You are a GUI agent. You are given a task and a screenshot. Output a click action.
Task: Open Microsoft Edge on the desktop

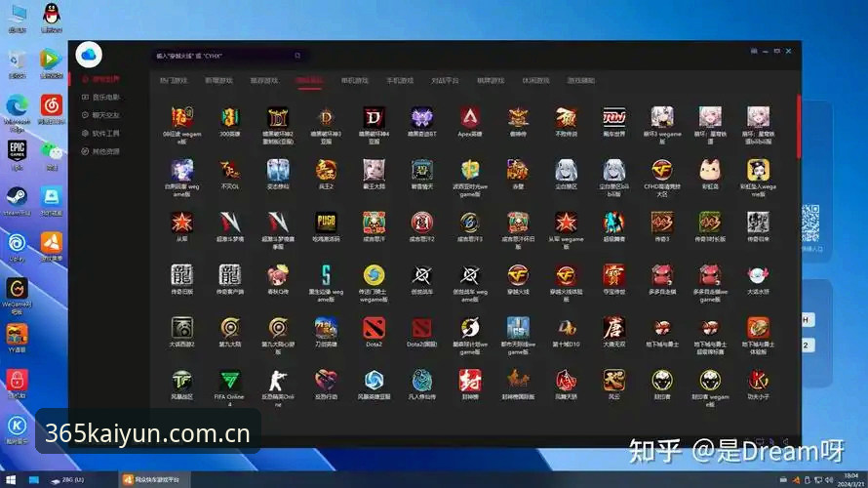18,112
